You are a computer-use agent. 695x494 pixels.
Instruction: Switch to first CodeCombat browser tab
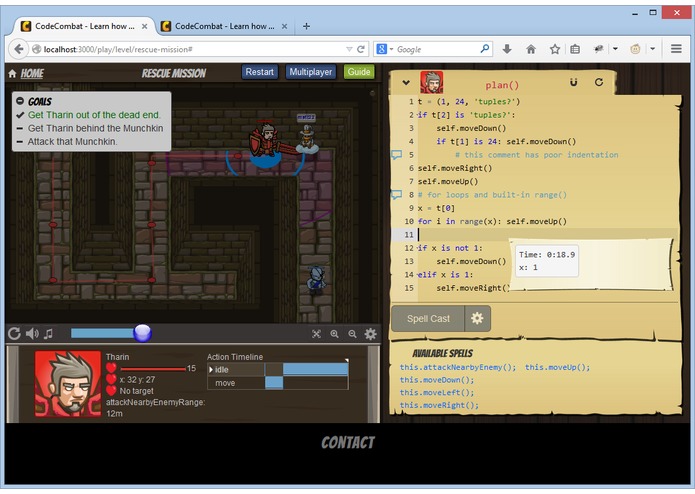[x=84, y=26]
